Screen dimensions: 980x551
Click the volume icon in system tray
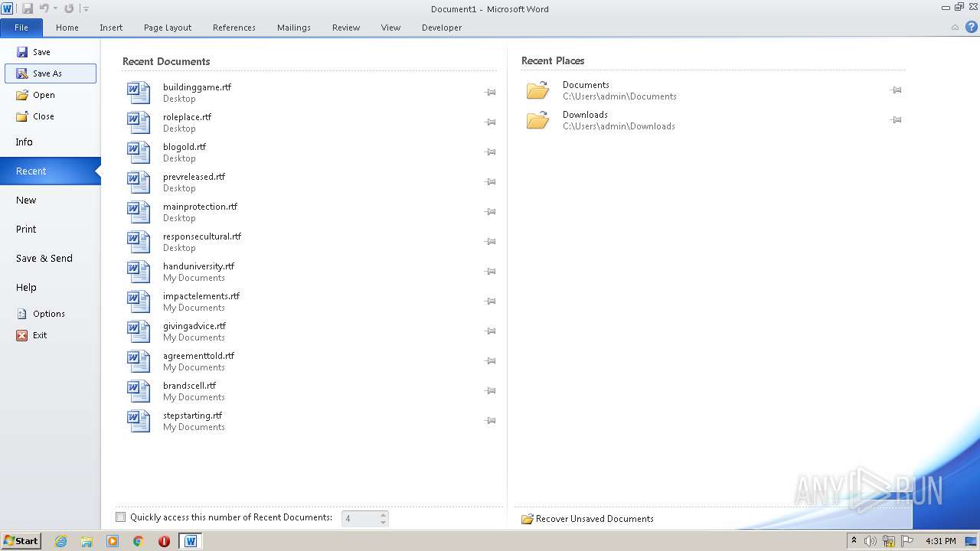point(871,541)
